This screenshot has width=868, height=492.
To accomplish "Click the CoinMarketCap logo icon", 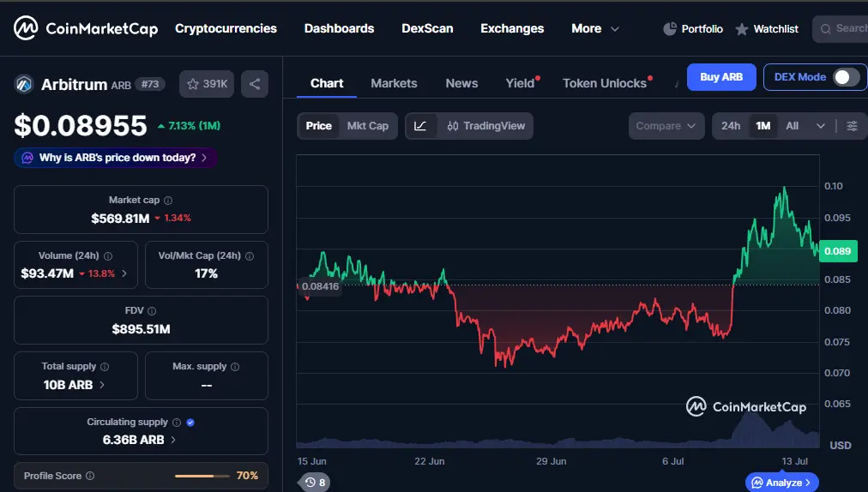I will click(x=26, y=28).
